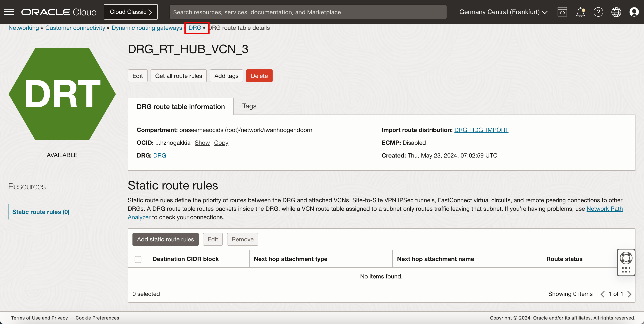Click the Add static route rules button
Screen dimensions: 644x324
[165, 239]
